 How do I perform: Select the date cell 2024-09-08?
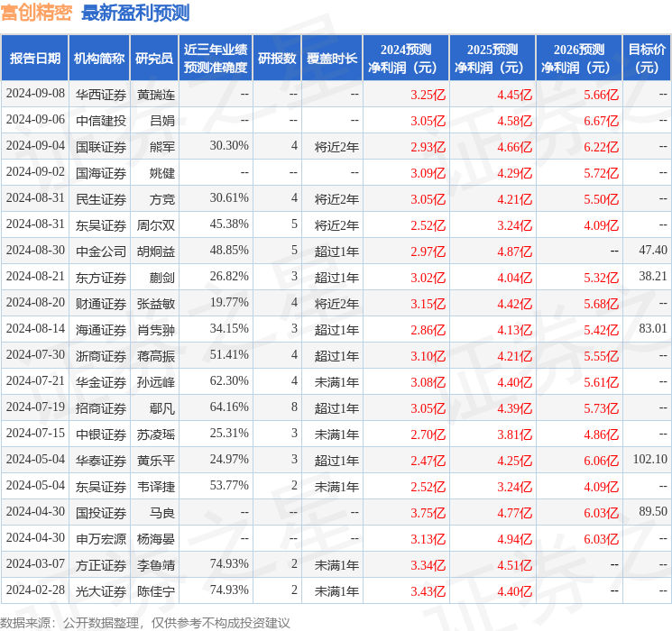35,94
